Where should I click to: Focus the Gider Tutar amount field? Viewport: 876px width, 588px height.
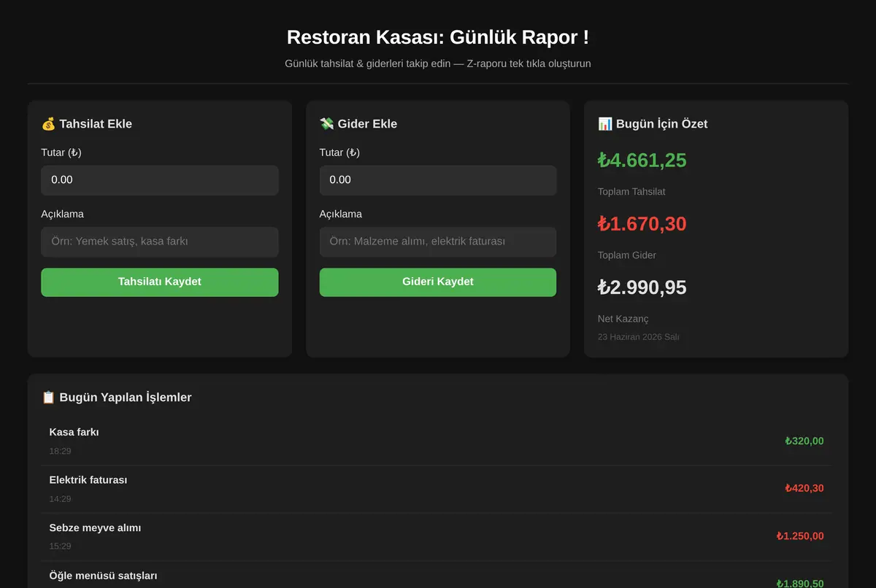tap(438, 180)
